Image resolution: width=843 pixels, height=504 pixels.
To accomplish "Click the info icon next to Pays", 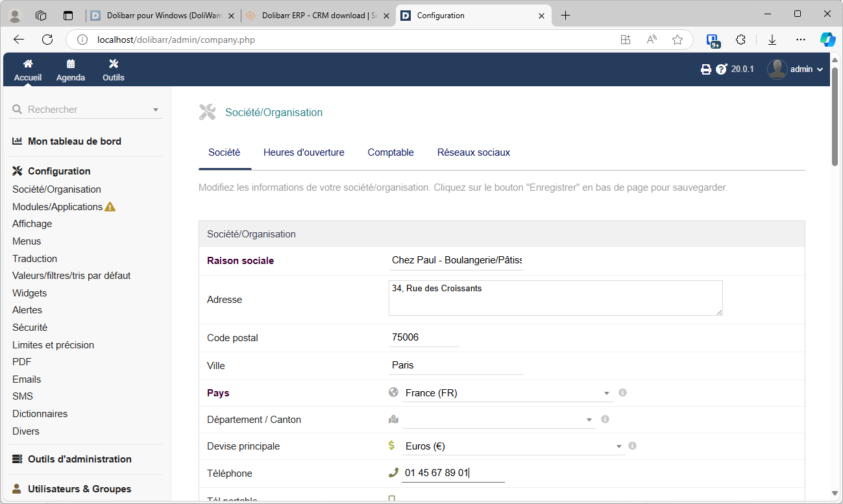I will tap(622, 392).
